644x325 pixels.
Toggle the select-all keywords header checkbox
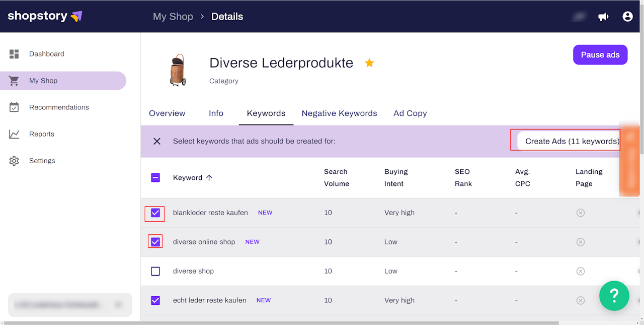[x=155, y=177]
